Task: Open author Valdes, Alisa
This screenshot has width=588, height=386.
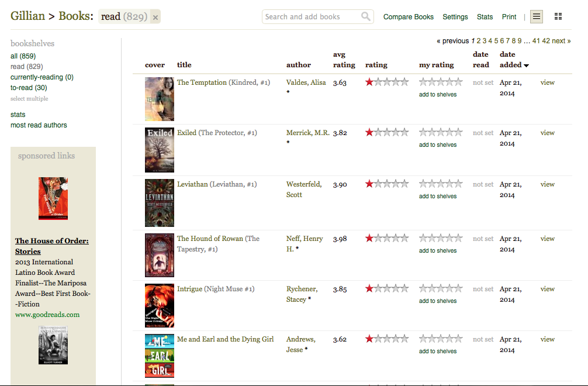Action: pos(306,82)
